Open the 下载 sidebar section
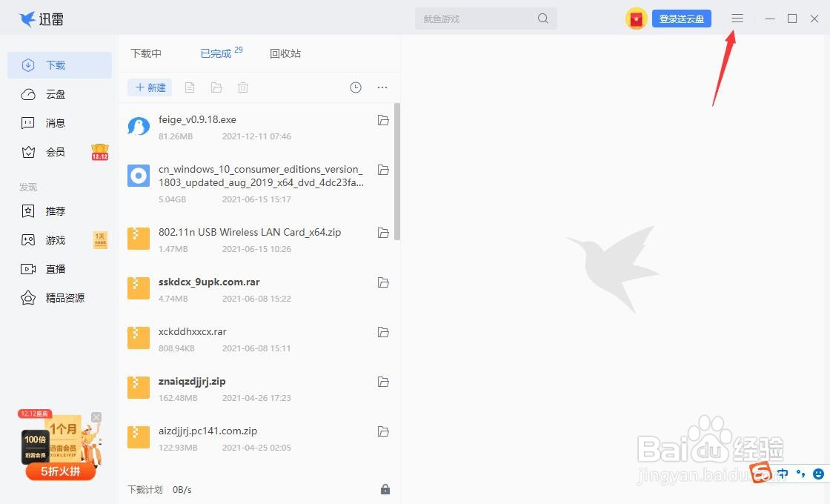Viewport: 830px width, 504px height. tap(59, 65)
